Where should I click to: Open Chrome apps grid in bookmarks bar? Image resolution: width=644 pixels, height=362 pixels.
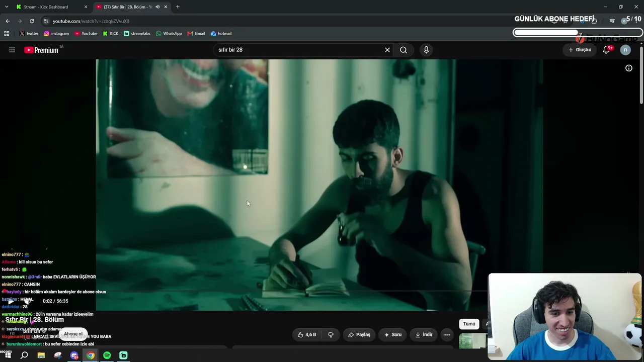point(7,34)
